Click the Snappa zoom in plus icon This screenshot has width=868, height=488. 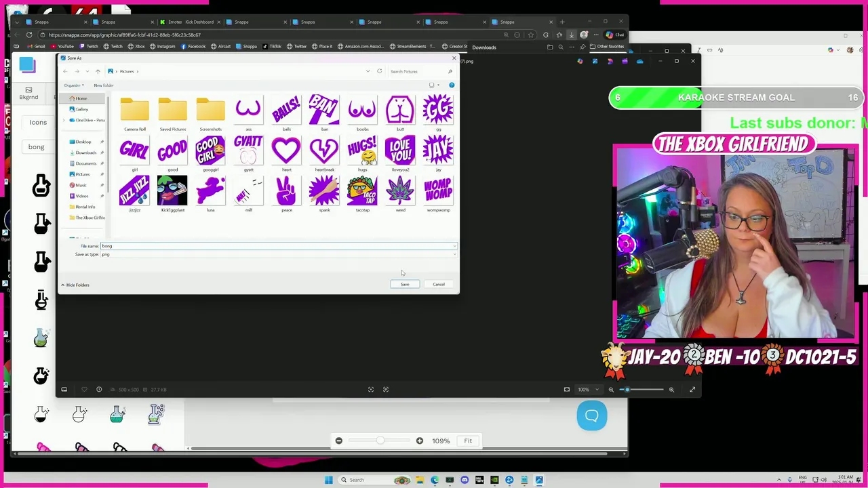coord(420,441)
